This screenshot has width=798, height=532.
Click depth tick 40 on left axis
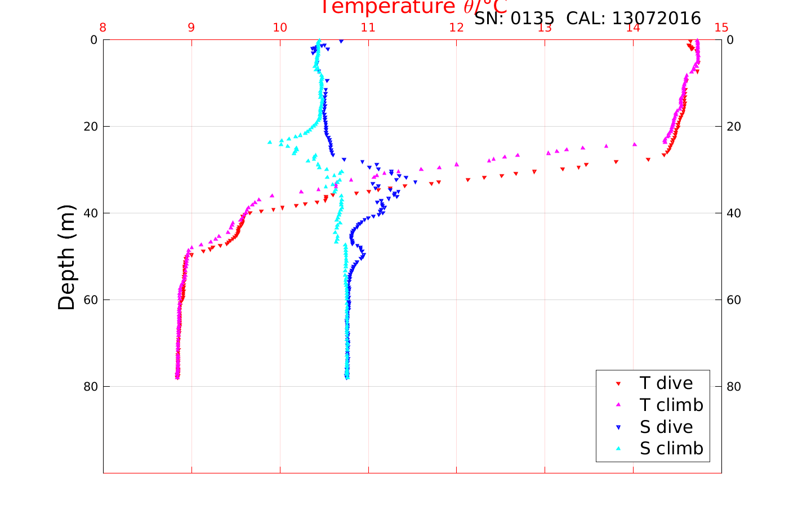[x=91, y=213]
